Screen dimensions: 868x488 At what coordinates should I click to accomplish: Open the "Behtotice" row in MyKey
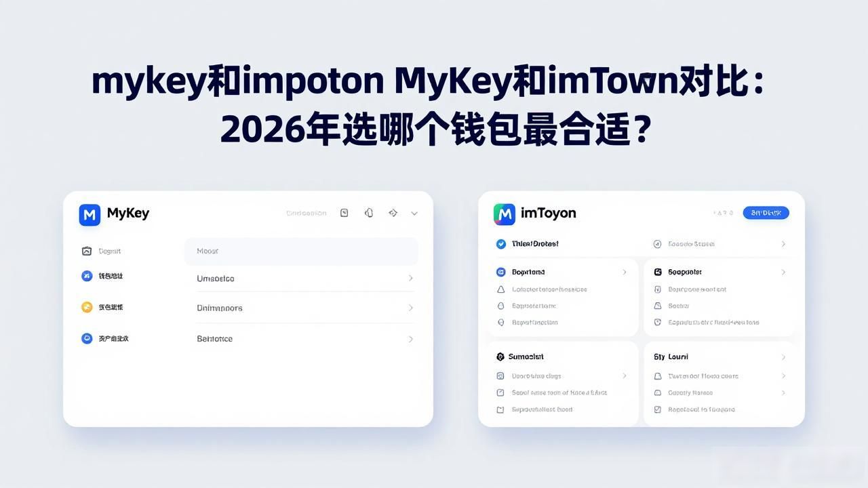tap(305, 339)
